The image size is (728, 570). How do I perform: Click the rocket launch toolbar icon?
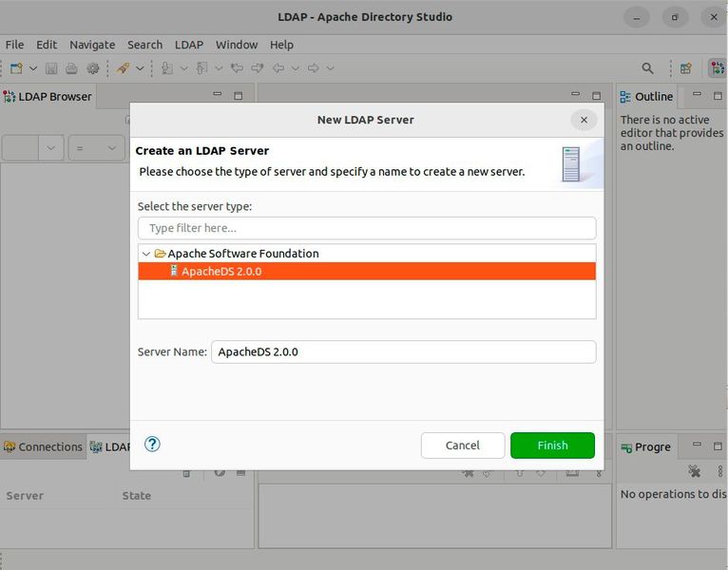pos(123,68)
